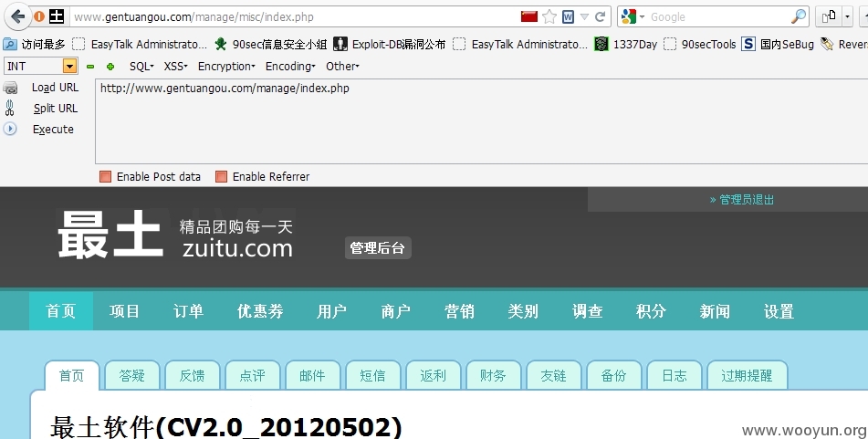Reload the page with refresh icon
The height and width of the screenshot is (439, 868).
point(600,16)
